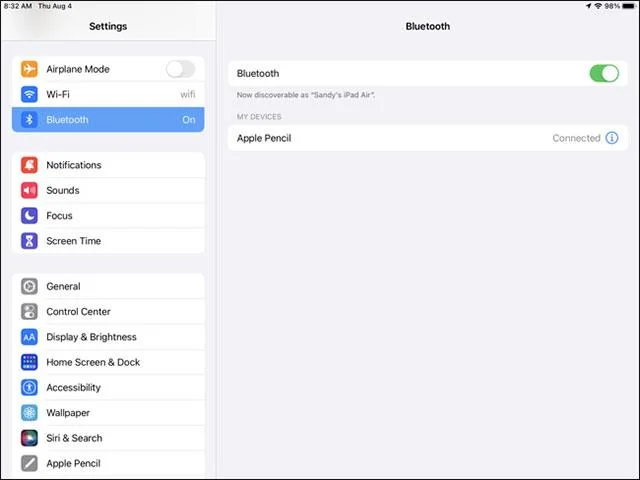Tap the Apple Pencil sidebar icon
This screenshot has width=640, height=480.
coord(29,463)
